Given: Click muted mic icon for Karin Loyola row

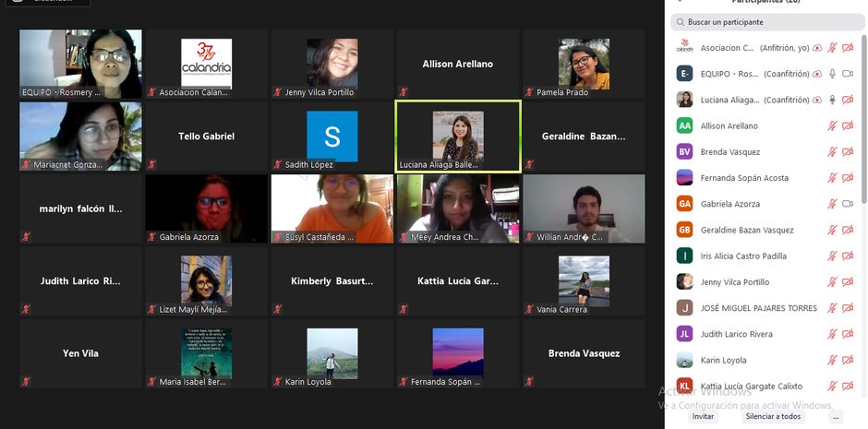Looking at the screenshot, I should (832, 360).
